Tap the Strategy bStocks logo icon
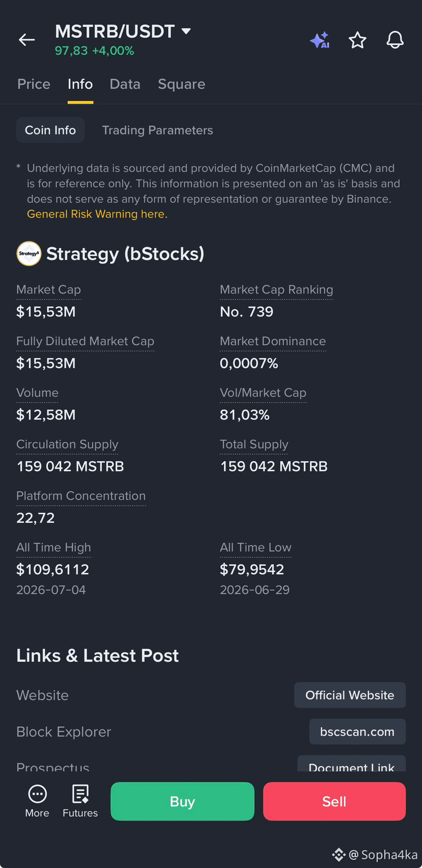Viewport: 422px width, 868px height. pos(29,253)
